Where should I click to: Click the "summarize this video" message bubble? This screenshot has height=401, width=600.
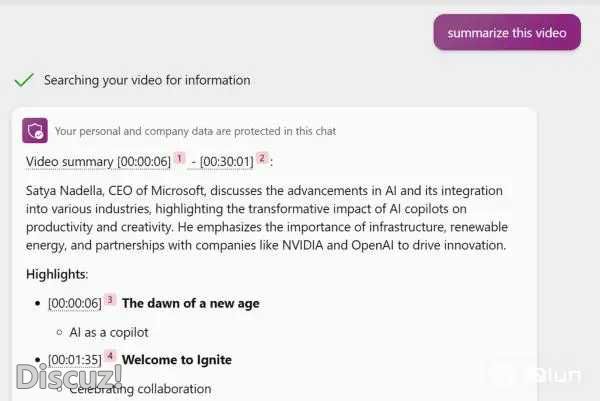click(x=507, y=33)
